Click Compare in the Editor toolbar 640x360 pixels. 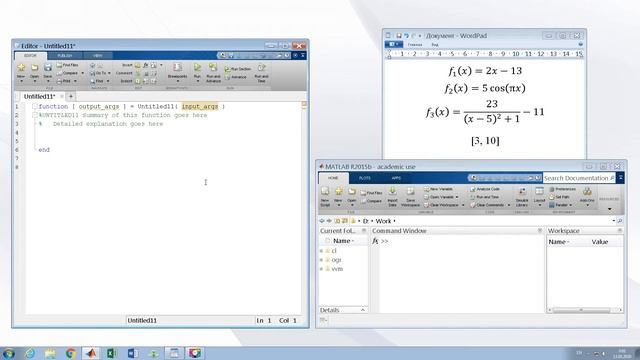point(67,73)
